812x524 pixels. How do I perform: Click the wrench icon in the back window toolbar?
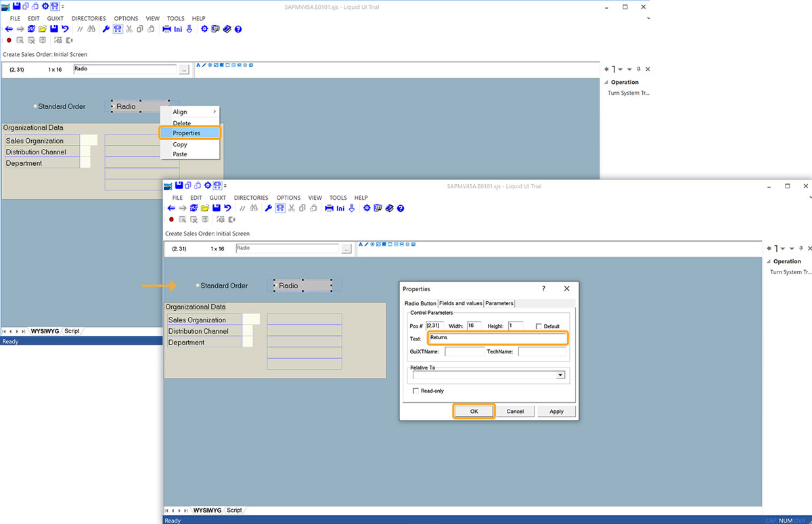point(106,29)
